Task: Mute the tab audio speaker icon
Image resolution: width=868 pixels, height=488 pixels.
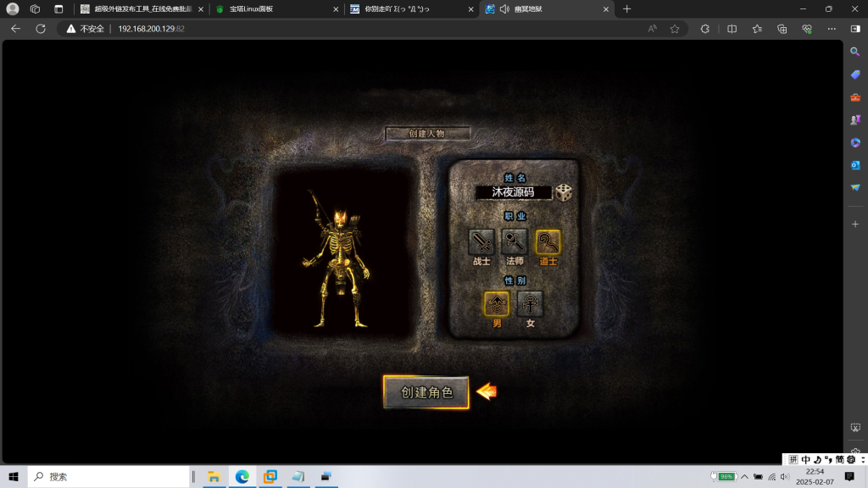Action: [x=504, y=9]
